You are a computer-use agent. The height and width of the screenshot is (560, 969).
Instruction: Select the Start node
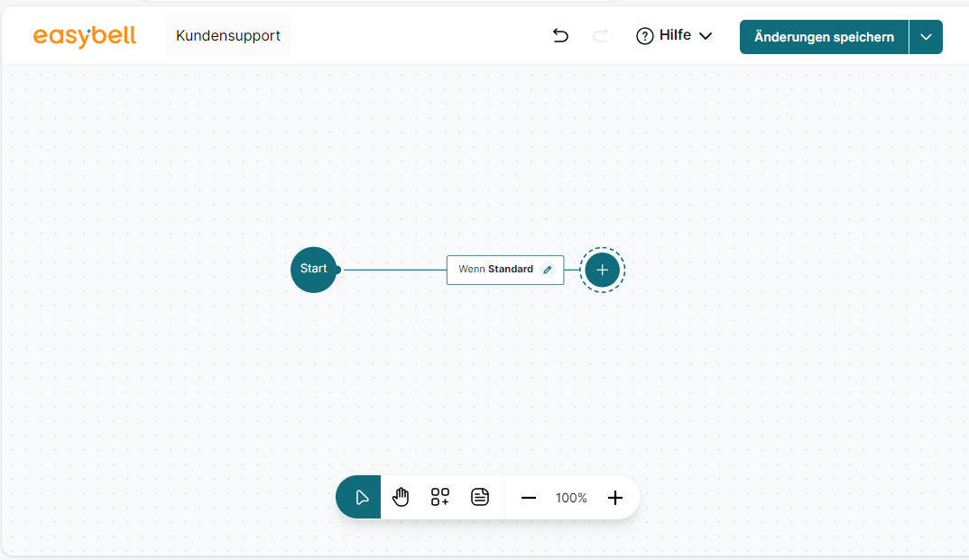point(312,269)
